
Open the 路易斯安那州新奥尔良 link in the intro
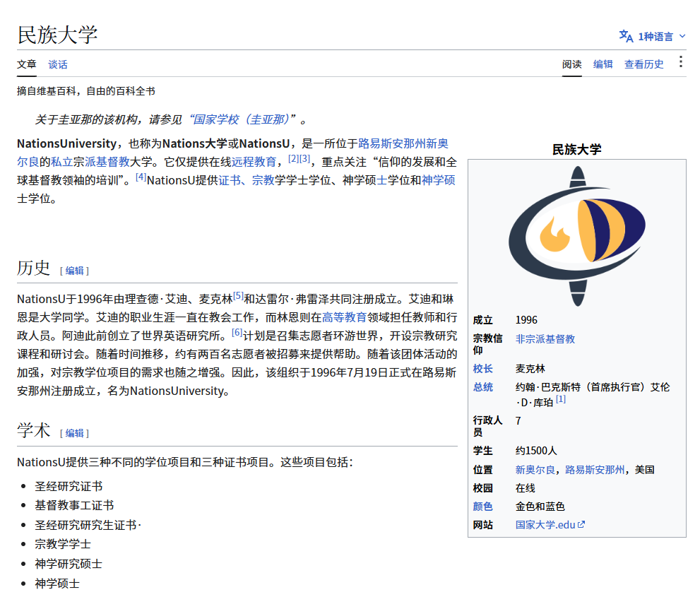pos(403,144)
